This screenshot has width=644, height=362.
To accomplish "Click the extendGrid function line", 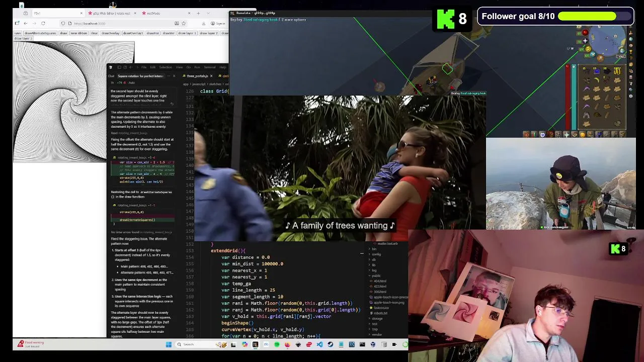I will pos(228,250).
